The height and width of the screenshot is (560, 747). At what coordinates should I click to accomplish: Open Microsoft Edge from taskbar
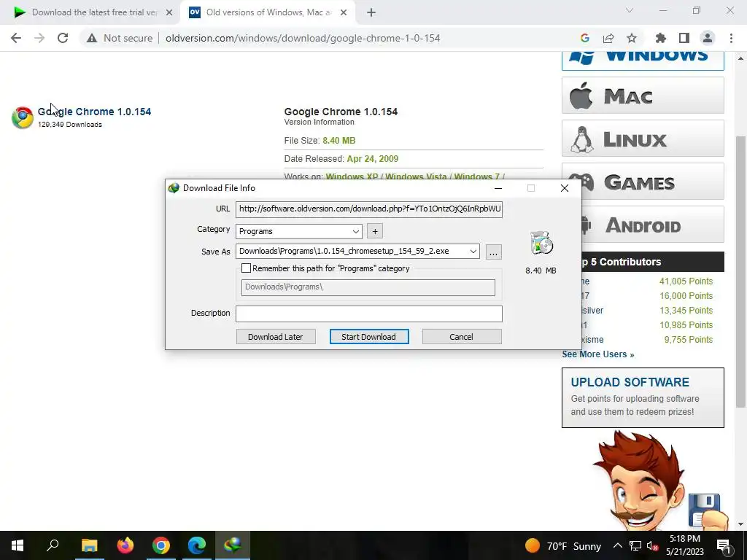pos(197,545)
